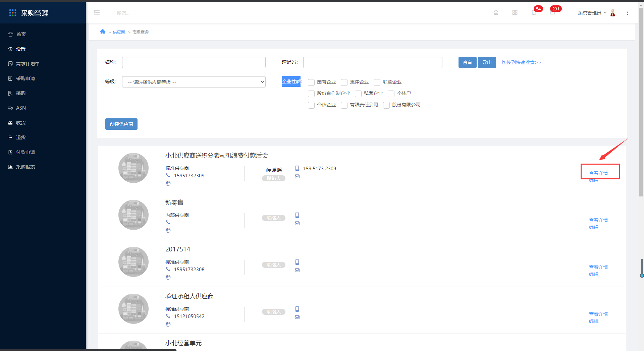644x351 pixels.
Task: Click the phone icon next to 15121050542
Action: (168, 316)
